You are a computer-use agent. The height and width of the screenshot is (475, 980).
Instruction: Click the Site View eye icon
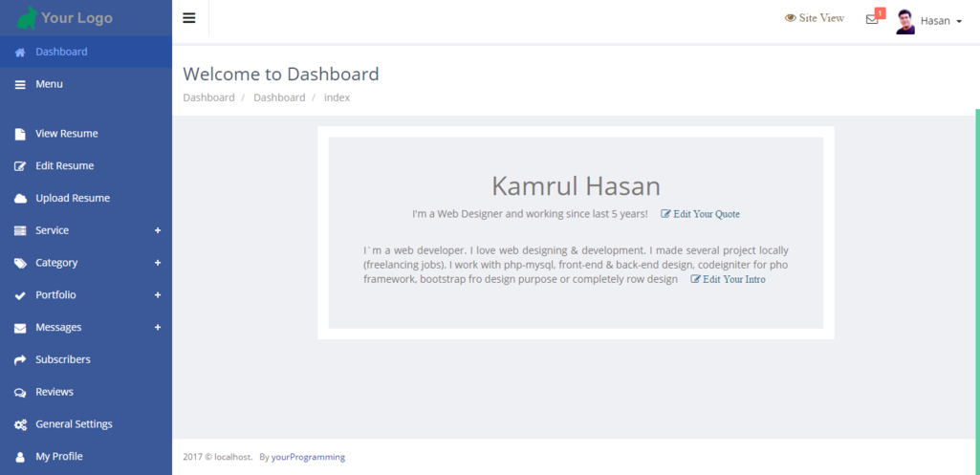791,18
